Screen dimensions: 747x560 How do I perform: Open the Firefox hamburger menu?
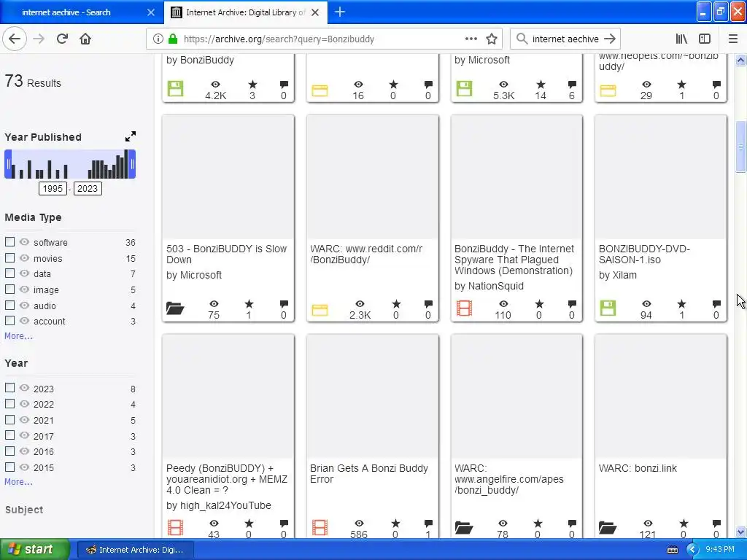(732, 39)
